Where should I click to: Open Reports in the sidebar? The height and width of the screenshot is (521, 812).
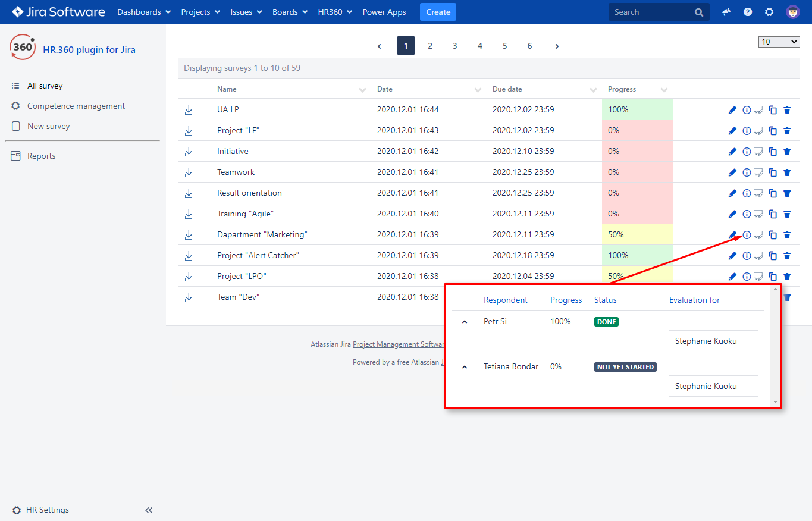point(41,156)
